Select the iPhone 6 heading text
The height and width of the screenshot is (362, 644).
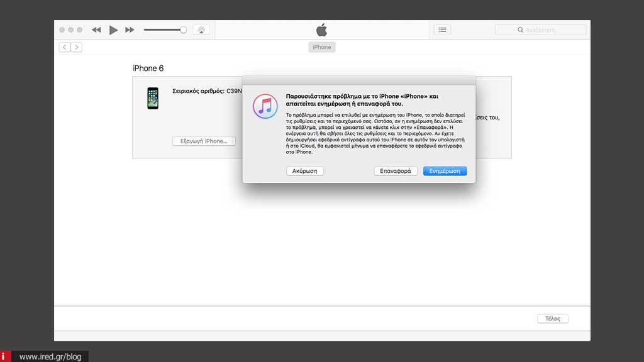pos(148,69)
